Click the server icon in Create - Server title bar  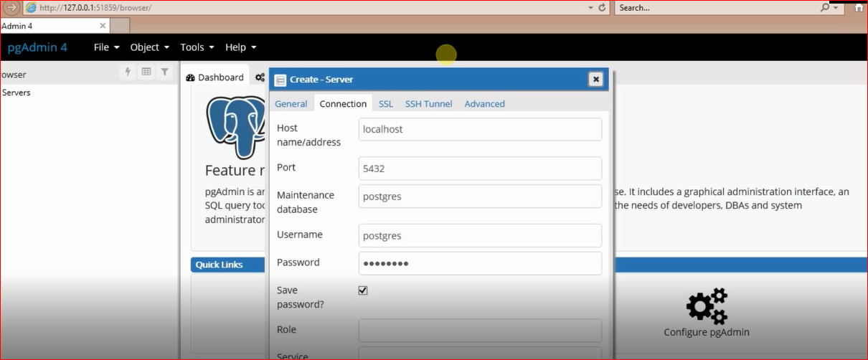coord(280,80)
